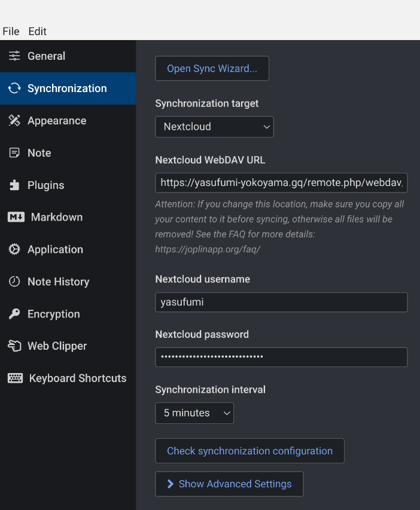The image size is (420, 510).
Task: Click the General settings sliders icon
Action: click(x=14, y=56)
